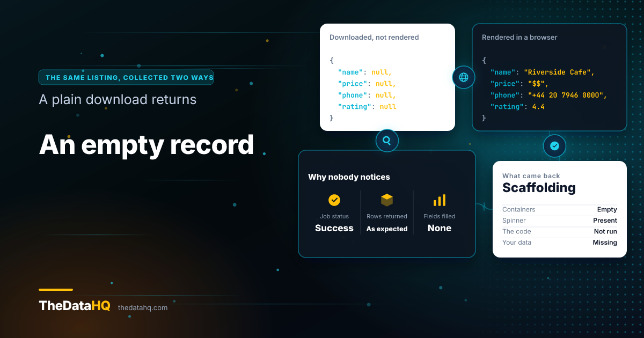The height and width of the screenshot is (338, 644).
Task: Click 'THE SAME LISTING, COLLECTED TWO WAYS' badge
Action: point(126,77)
